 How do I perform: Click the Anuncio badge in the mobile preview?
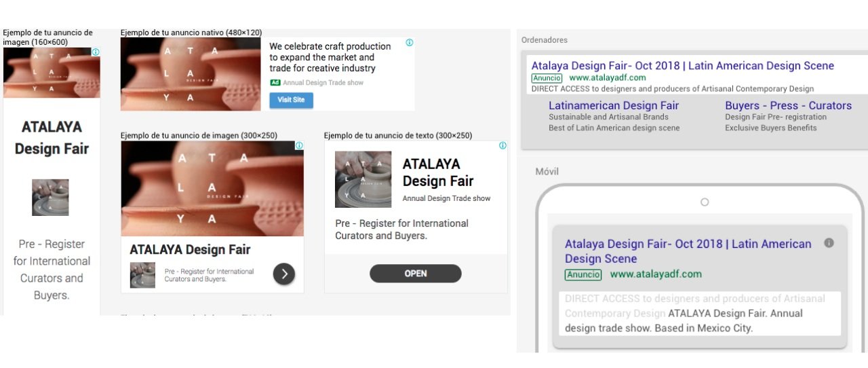[x=583, y=274]
